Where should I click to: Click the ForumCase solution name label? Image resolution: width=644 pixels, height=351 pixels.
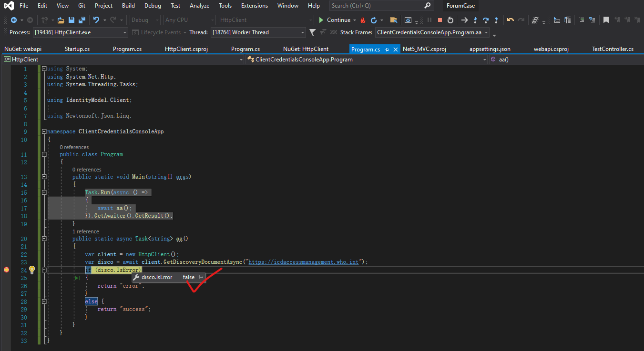pyautogui.click(x=460, y=6)
